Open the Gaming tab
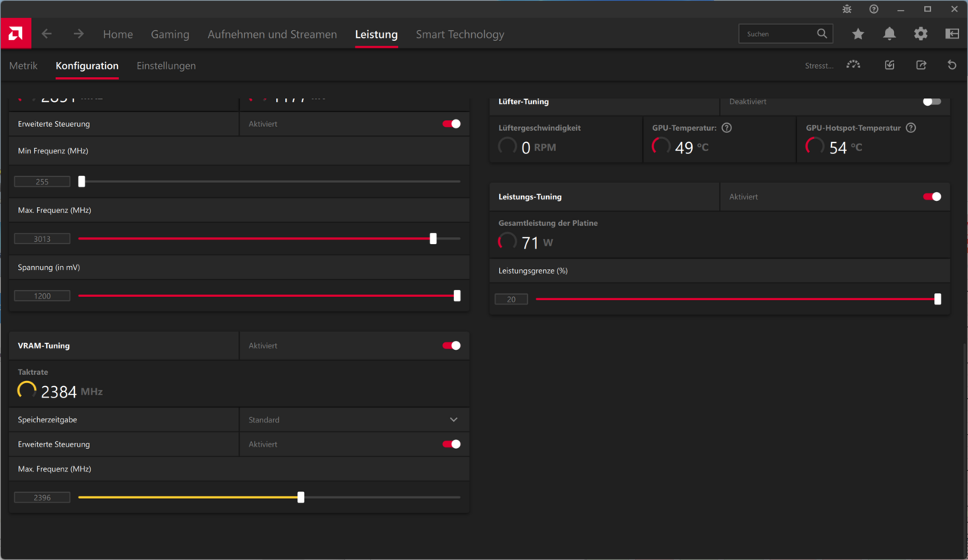Viewport: 968px width, 560px height. click(170, 34)
